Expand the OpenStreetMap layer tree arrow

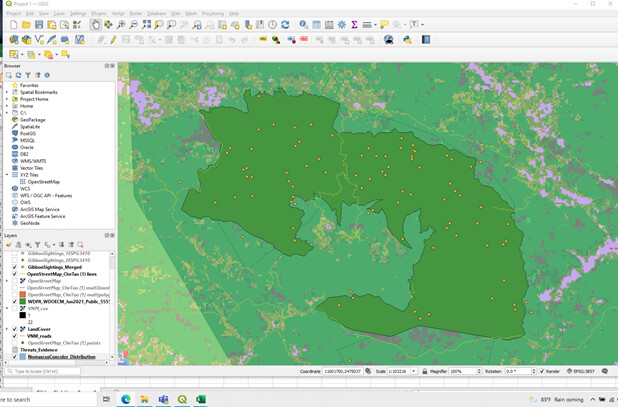pos(7,281)
